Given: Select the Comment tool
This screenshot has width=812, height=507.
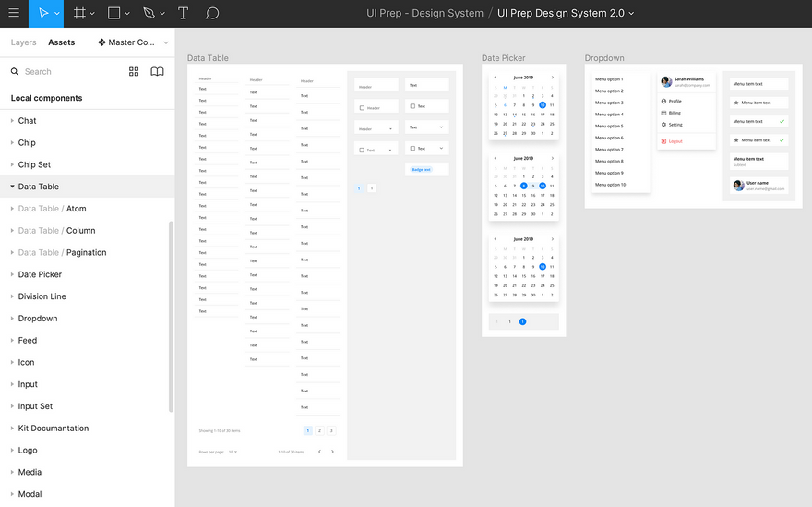Looking at the screenshot, I should point(212,13).
